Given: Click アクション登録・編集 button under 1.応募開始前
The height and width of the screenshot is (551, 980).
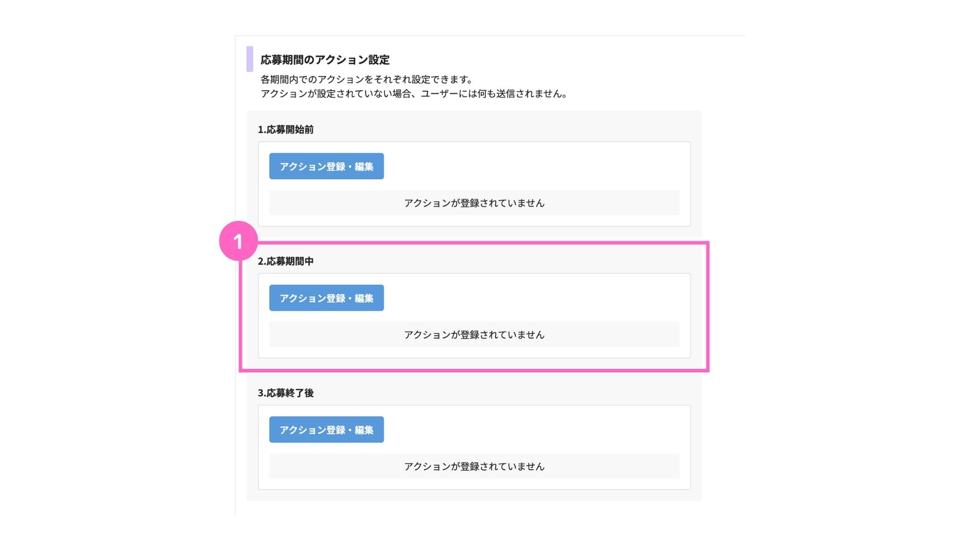Looking at the screenshot, I should [x=327, y=166].
